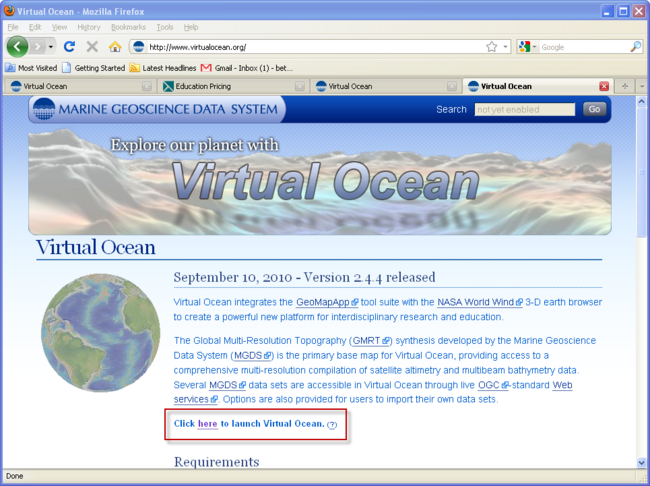Open the Gmail Inbox bookmark

(252, 68)
